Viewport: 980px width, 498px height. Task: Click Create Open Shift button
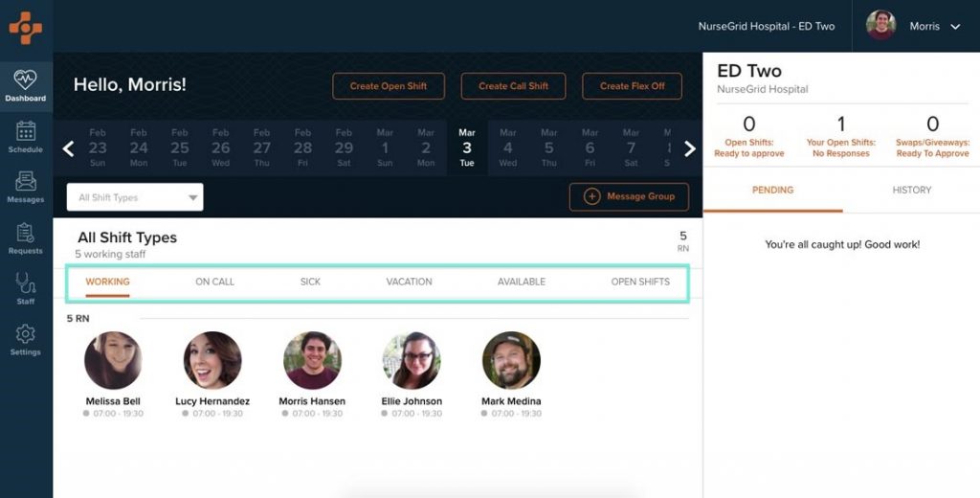click(x=389, y=86)
